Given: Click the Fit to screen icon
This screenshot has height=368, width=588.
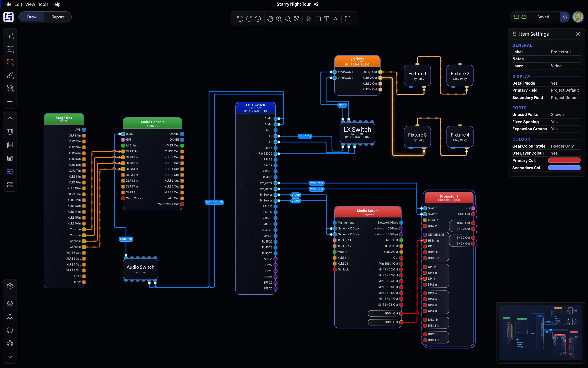Looking at the screenshot, I should coord(297,19).
